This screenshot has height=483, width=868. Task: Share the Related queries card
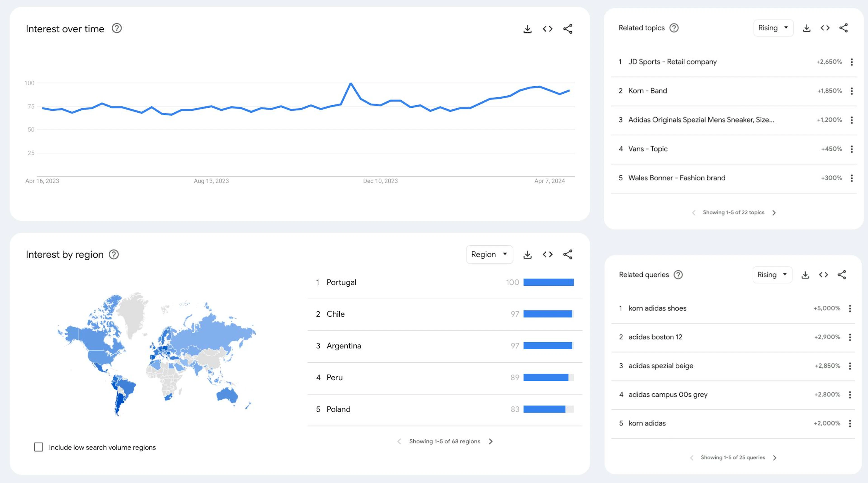(x=842, y=275)
